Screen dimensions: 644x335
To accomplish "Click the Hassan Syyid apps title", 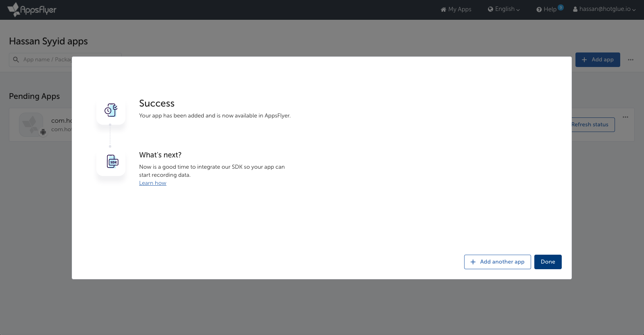I will click(48, 41).
